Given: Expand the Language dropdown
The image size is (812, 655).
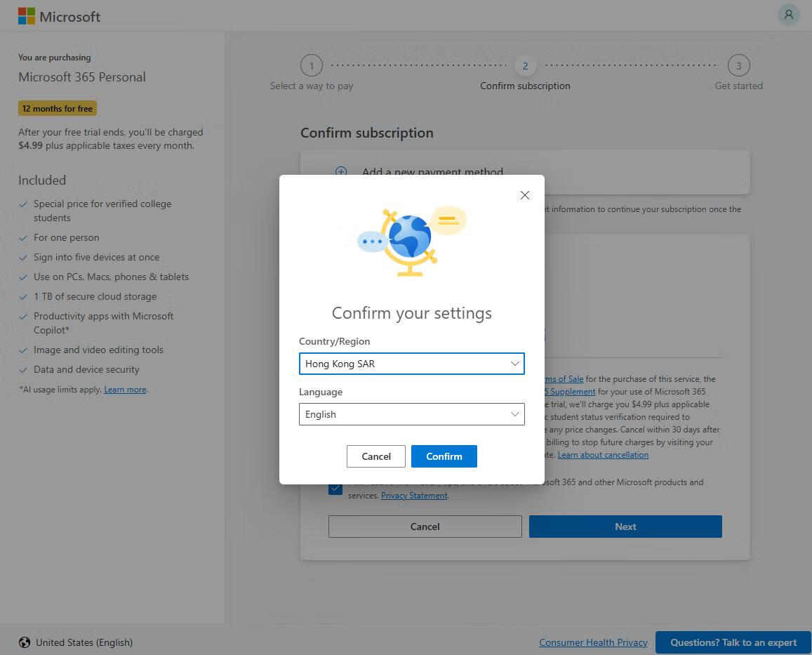Looking at the screenshot, I should click(x=411, y=414).
